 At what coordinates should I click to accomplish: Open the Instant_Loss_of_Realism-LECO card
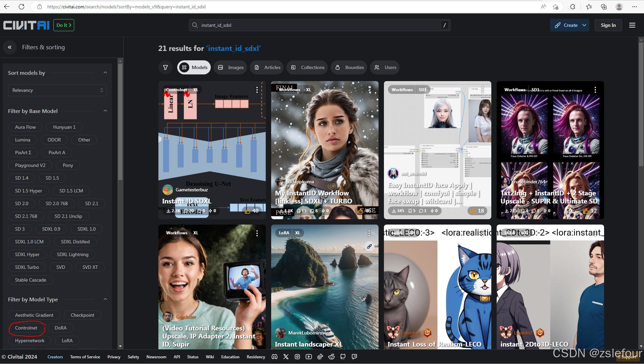437,287
